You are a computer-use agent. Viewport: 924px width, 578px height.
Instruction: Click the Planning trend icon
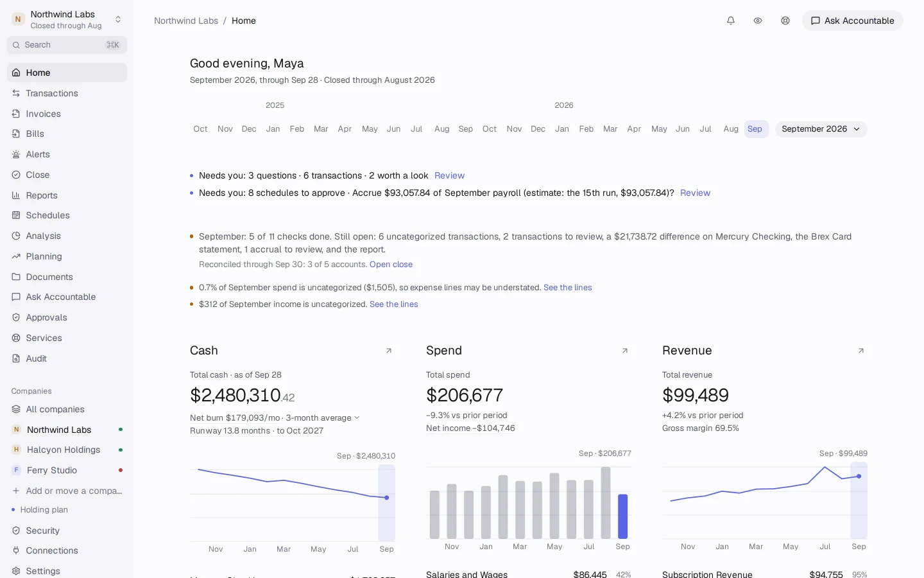point(16,256)
